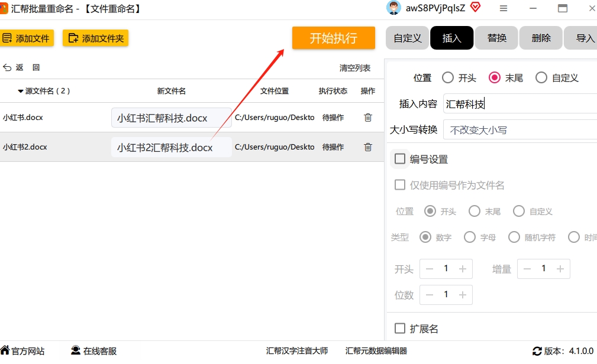Switch to the 自定义 tab
The height and width of the screenshot is (364, 597).
pyautogui.click(x=408, y=38)
